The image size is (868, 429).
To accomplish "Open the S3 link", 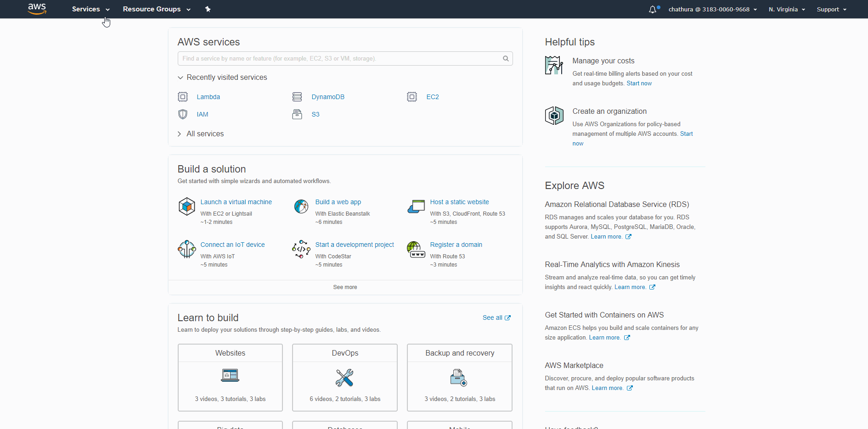I will [316, 114].
